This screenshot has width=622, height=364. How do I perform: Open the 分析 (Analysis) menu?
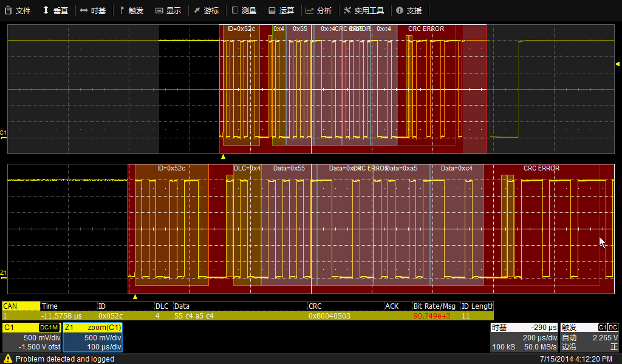coord(320,11)
